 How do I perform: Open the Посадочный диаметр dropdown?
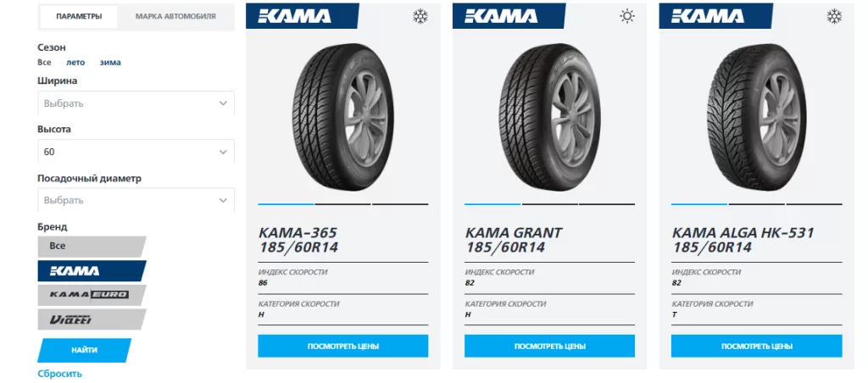coord(136,200)
